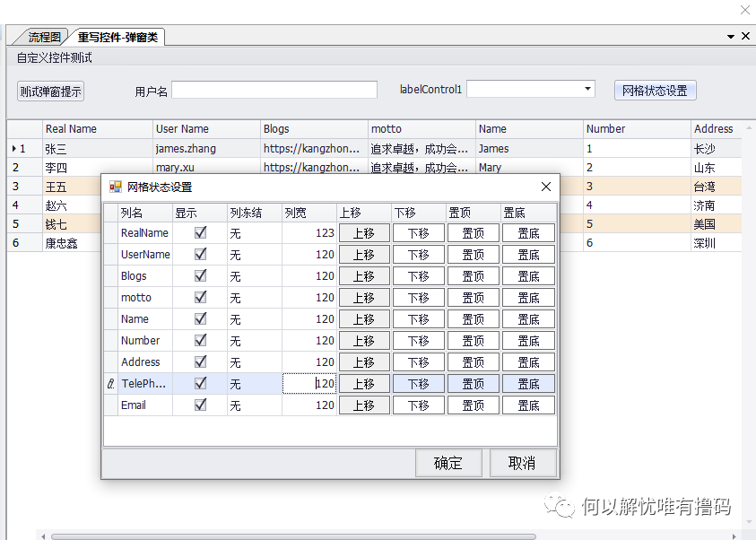Switch to the 流程图 tab
Viewport: 756px width, 540px height.
tap(43, 37)
